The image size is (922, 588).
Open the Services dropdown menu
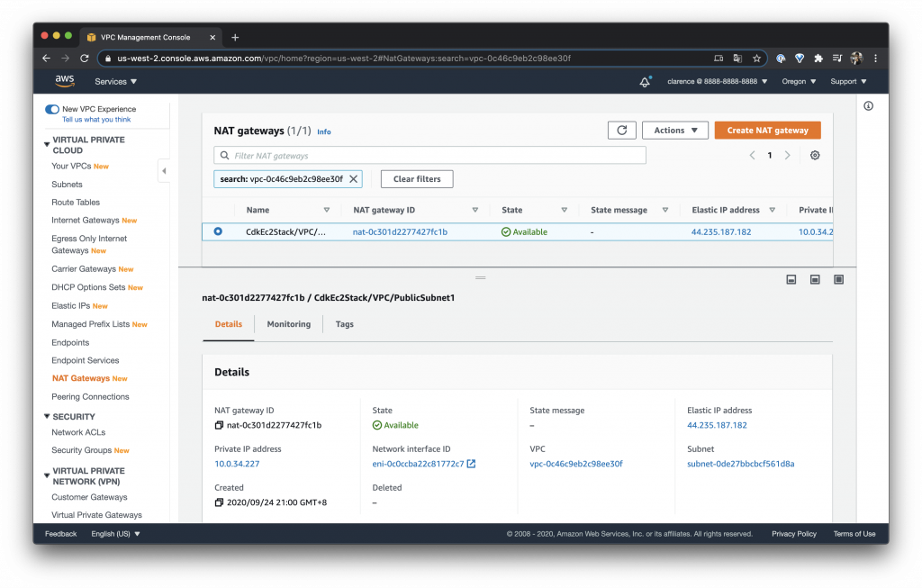pyautogui.click(x=116, y=82)
